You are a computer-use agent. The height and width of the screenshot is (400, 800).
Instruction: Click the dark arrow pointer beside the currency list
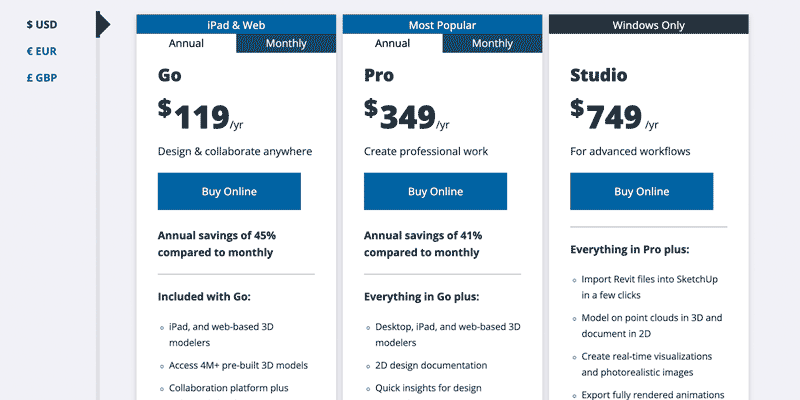point(103,24)
